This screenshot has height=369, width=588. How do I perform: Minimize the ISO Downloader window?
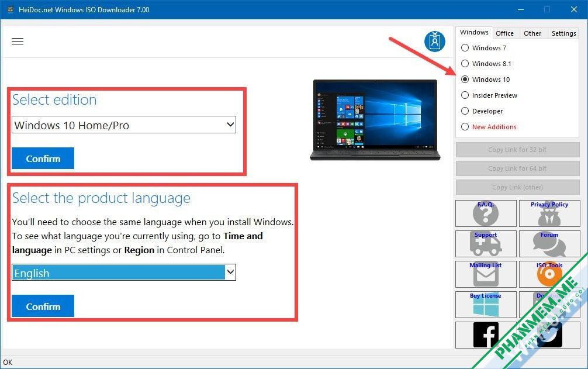click(x=521, y=9)
